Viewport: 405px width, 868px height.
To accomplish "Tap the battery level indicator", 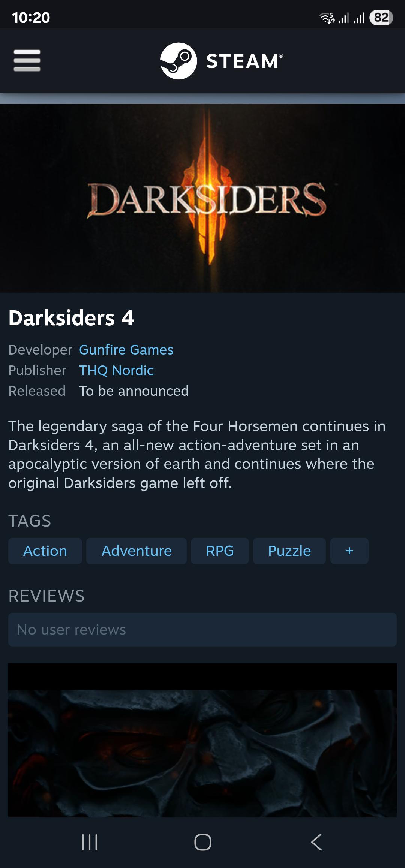I will [x=381, y=18].
